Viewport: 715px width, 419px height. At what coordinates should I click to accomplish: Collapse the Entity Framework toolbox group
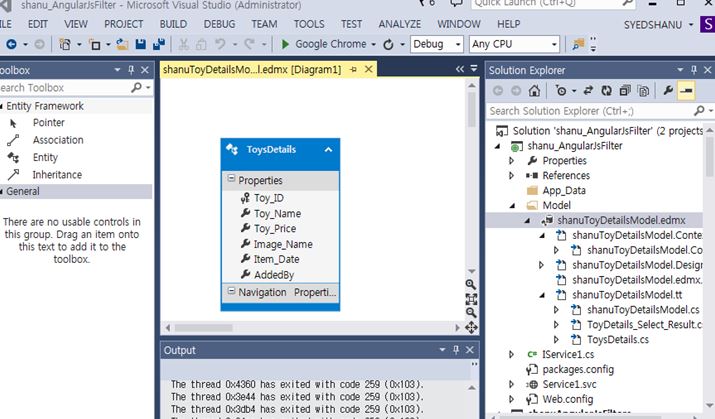point(2,106)
